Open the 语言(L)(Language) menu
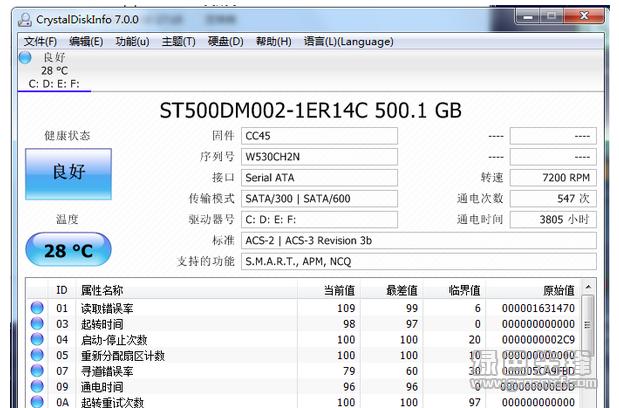 [x=348, y=41]
